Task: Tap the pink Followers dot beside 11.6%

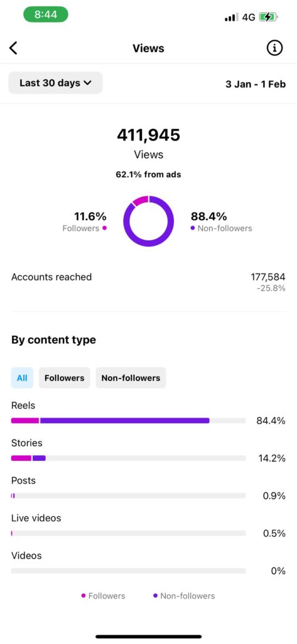Action: click(x=105, y=228)
